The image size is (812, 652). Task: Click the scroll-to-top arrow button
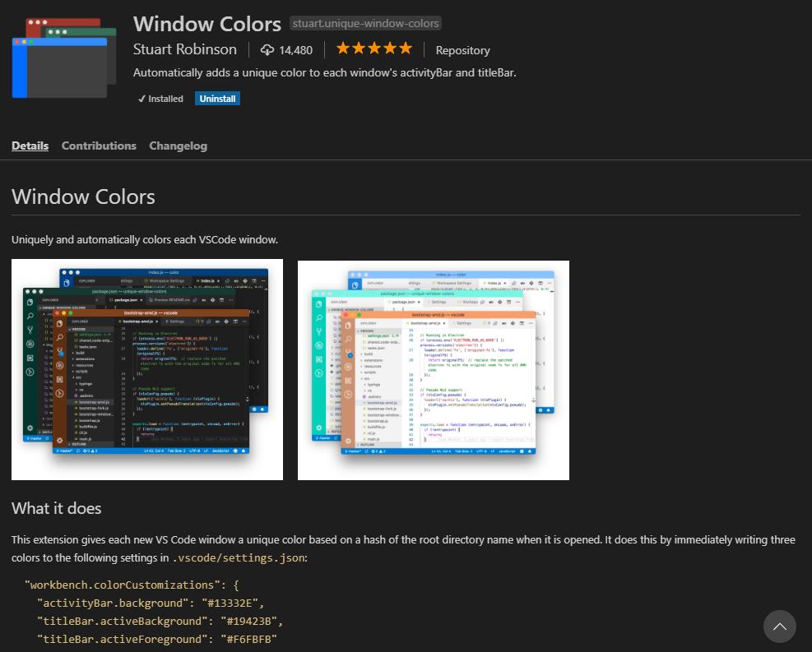coord(779,627)
